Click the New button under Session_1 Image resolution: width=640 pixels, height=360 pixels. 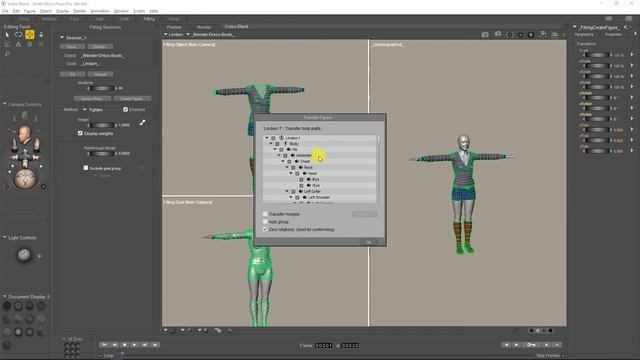tap(72, 47)
